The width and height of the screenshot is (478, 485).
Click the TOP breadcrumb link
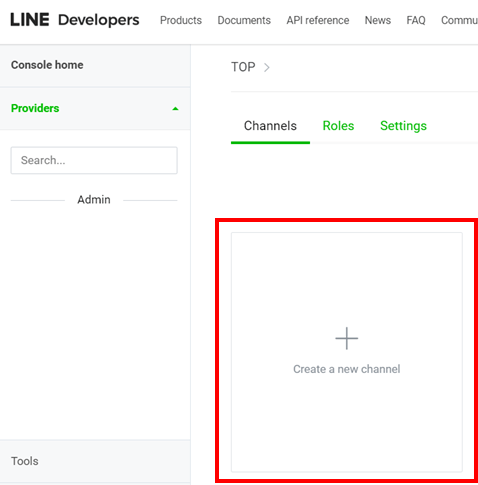(x=243, y=67)
